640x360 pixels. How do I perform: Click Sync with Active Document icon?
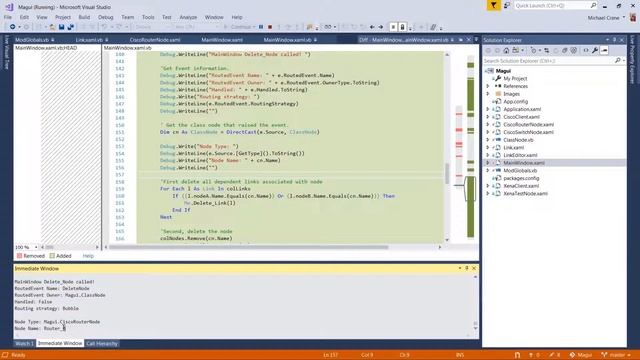547,50
